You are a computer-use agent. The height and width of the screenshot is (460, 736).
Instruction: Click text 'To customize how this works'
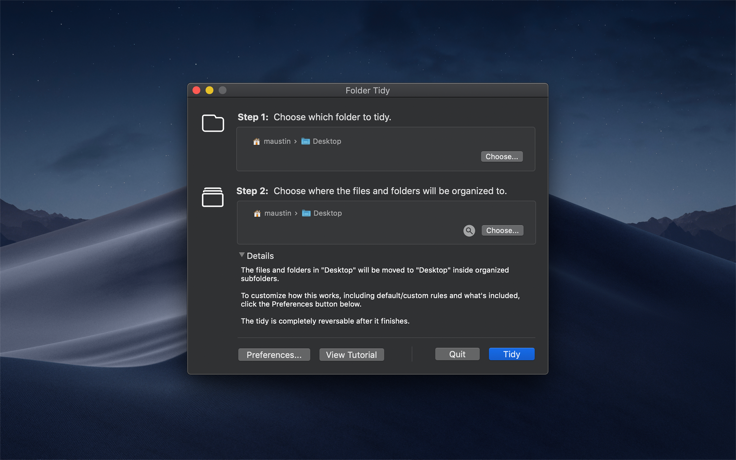tap(291, 296)
